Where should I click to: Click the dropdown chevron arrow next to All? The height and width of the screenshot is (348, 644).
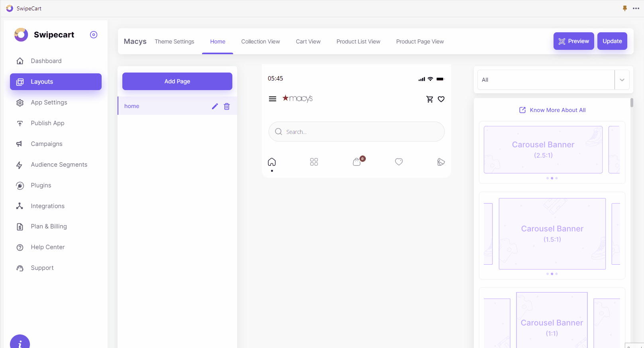click(622, 80)
